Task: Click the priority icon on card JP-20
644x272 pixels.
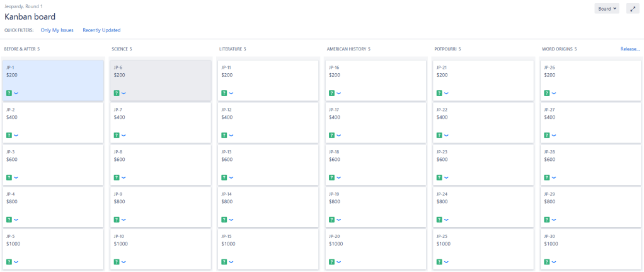Action: click(x=339, y=261)
